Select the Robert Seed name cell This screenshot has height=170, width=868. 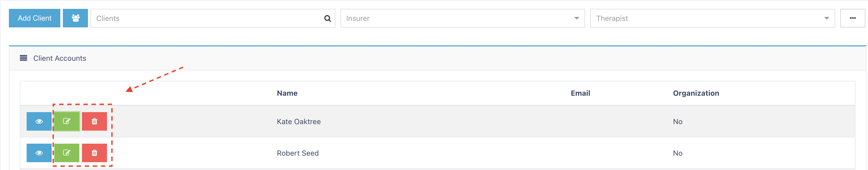tap(298, 153)
